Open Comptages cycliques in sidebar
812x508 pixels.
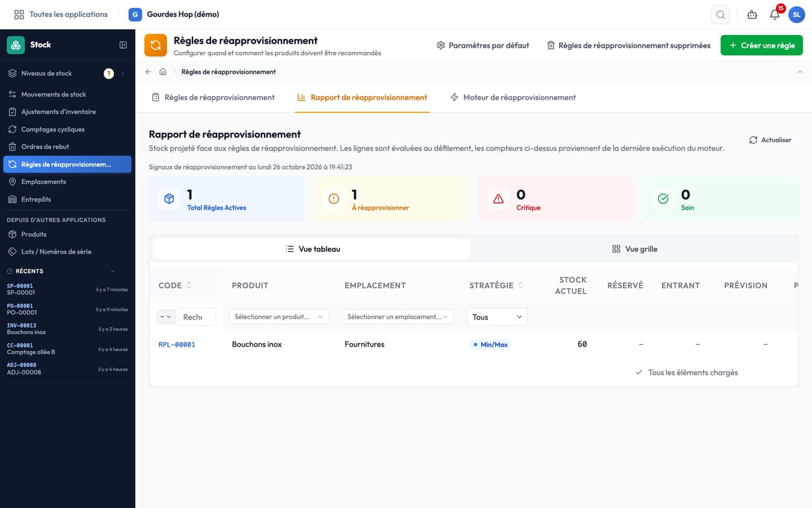(67, 130)
